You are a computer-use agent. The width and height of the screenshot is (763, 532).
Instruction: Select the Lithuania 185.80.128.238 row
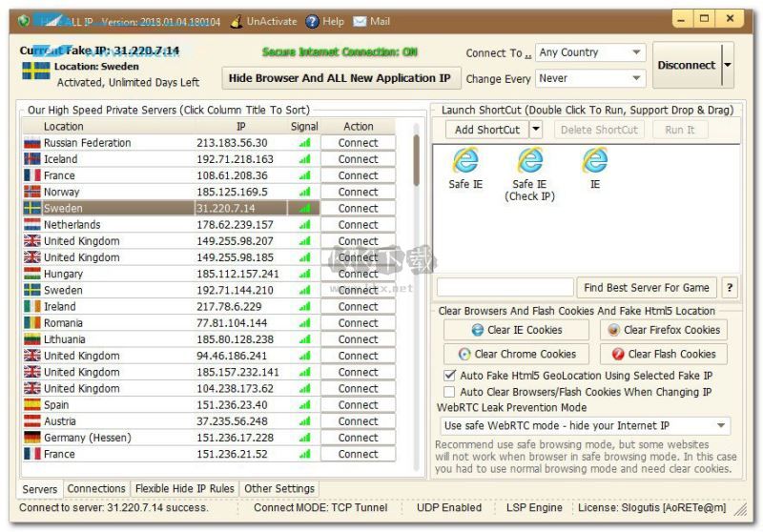point(209,339)
